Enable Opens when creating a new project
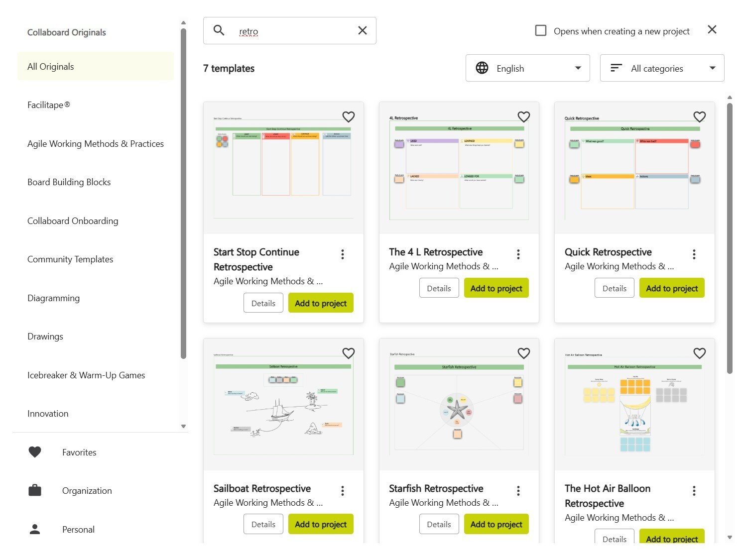Screen dimensions: 740x560 [x=540, y=30]
